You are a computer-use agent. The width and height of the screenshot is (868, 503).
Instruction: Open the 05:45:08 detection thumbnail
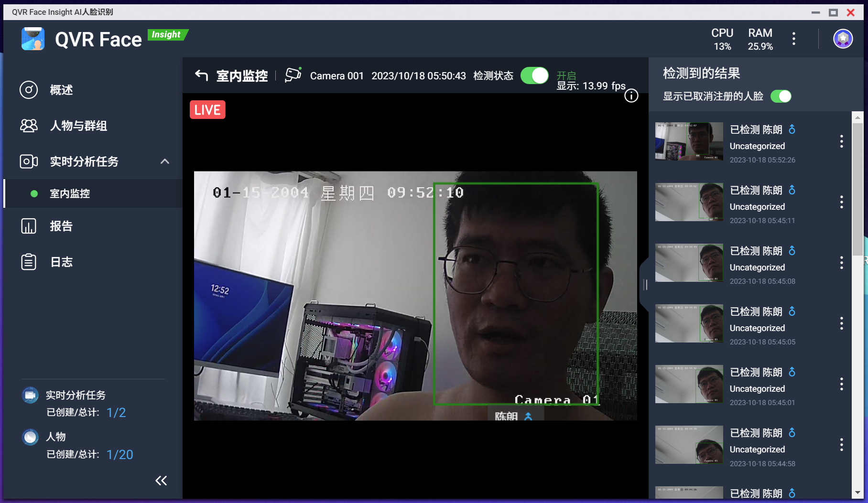pos(689,263)
